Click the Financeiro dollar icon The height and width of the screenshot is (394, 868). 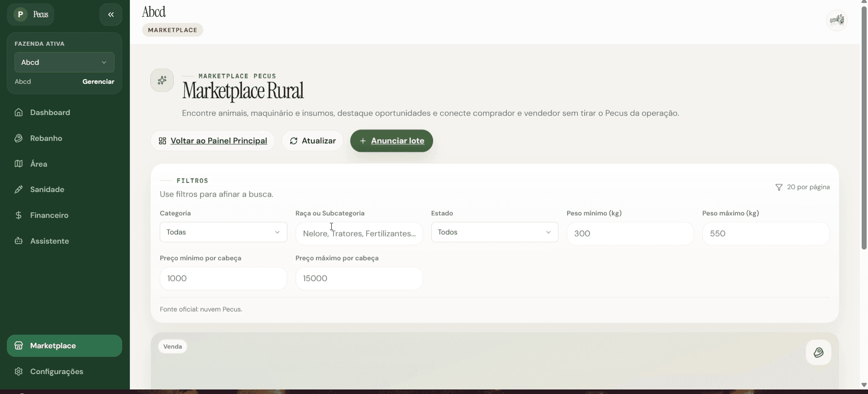[x=19, y=215]
